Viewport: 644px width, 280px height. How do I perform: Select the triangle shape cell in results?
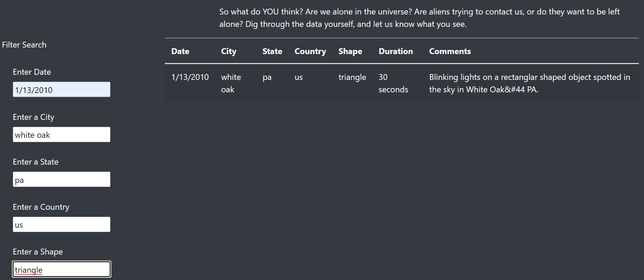[352, 77]
